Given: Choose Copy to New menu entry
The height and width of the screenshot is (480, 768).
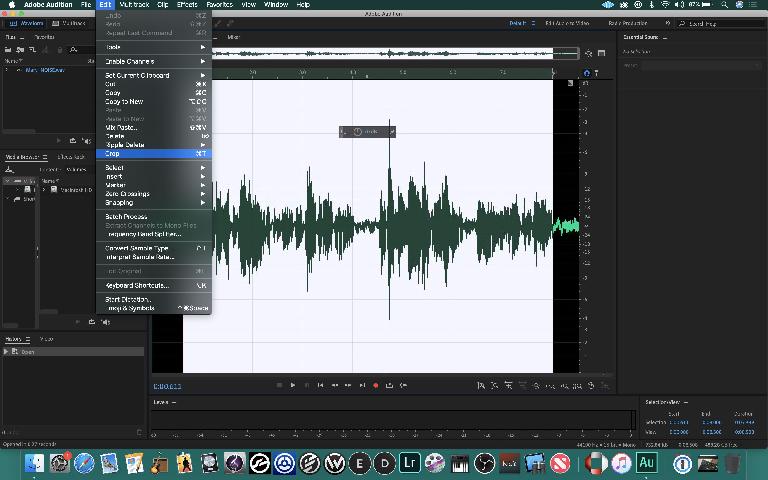Looking at the screenshot, I should tap(154, 101).
